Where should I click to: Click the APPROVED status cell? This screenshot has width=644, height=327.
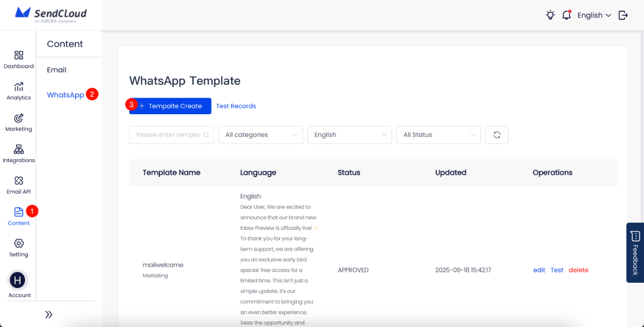coord(353,270)
